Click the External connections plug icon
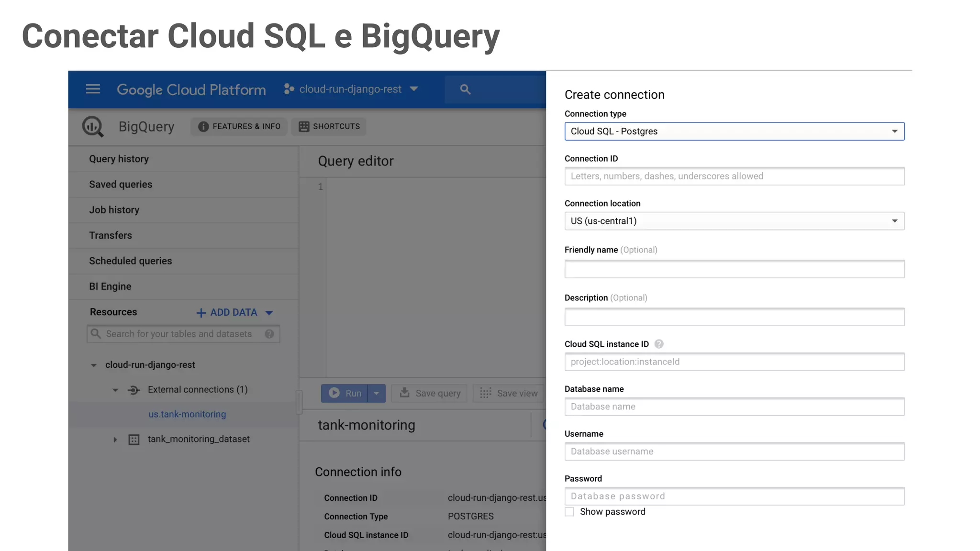 134,390
